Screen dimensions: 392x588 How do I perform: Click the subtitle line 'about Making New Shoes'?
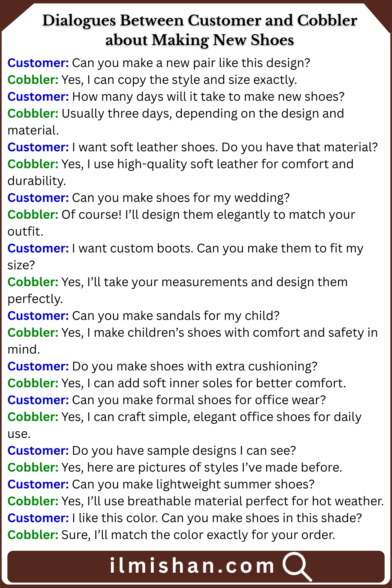tap(200, 40)
